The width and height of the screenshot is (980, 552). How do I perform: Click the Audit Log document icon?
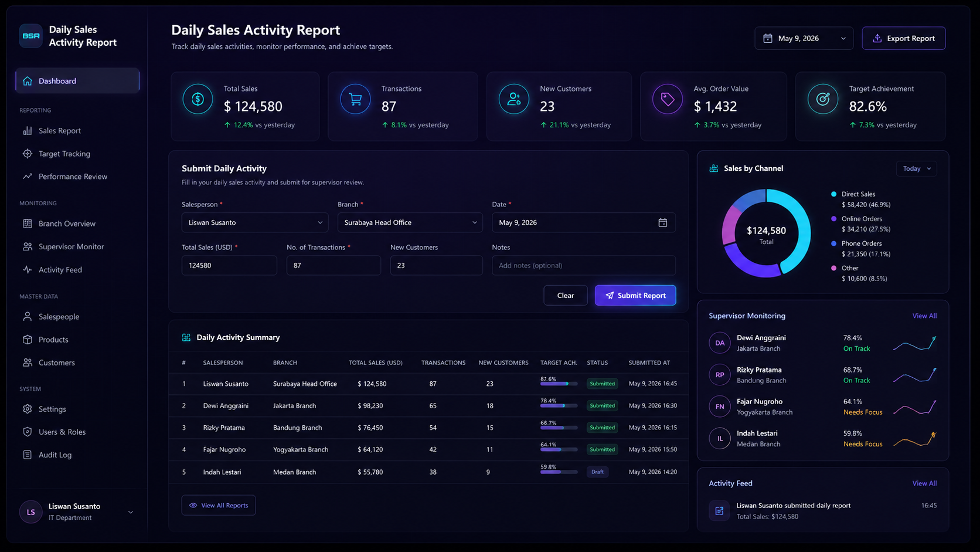tap(28, 455)
